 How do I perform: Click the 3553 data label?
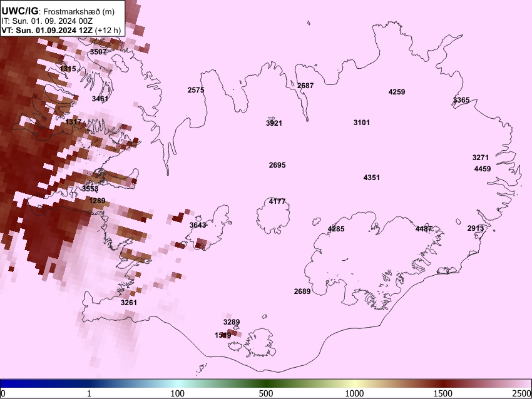pyautogui.click(x=90, y=189)
